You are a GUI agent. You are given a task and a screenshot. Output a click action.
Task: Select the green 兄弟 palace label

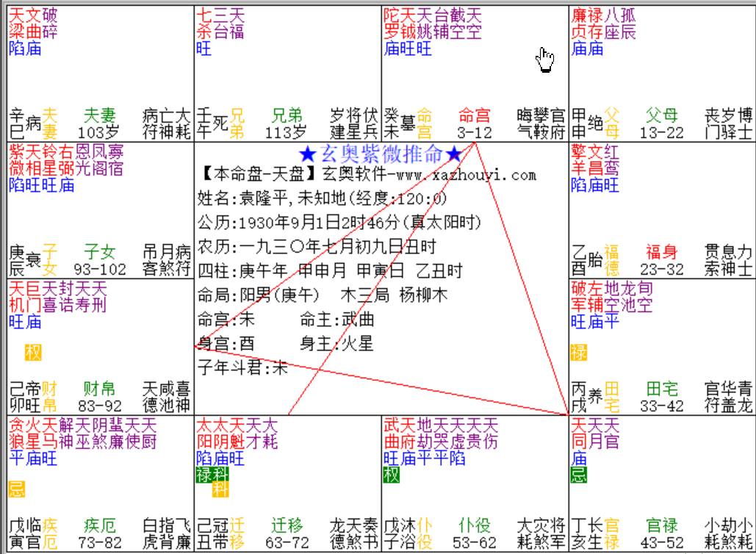pyautogui.click(x=287, y=115)
